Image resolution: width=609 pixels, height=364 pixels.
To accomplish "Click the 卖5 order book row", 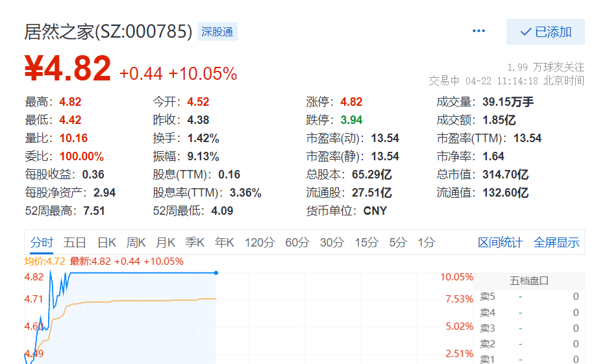I will coord(529,297).
